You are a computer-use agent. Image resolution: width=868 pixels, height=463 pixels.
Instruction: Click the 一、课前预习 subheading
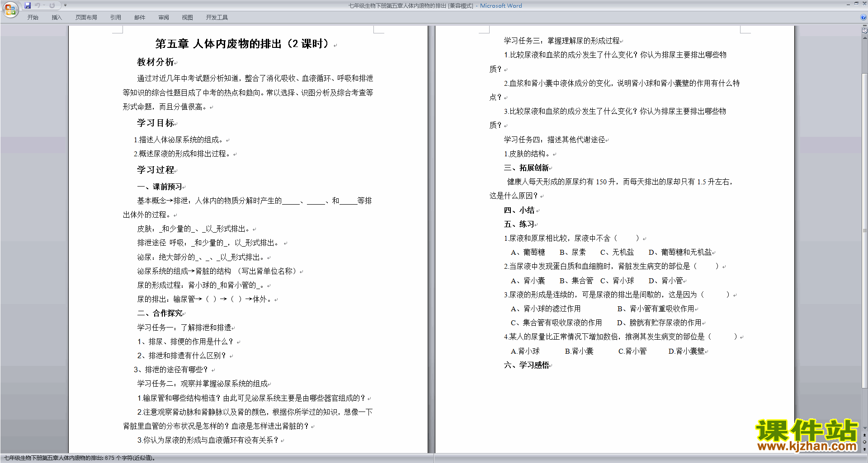tap(160, 187)
